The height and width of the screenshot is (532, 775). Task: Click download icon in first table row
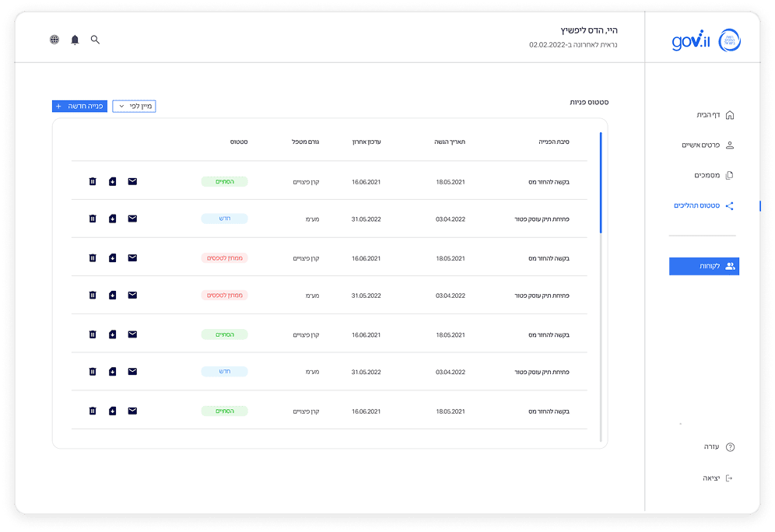(x=113, y=181)
